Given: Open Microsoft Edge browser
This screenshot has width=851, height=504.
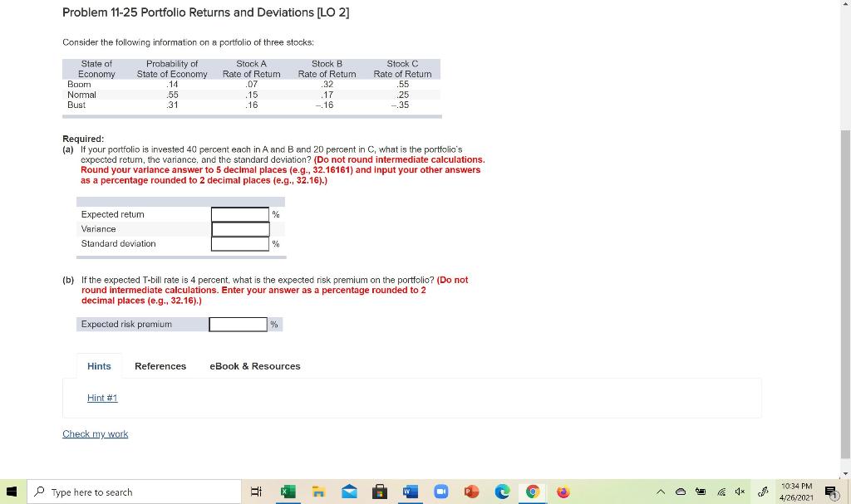Looking at the screenshot, I should [501, 492].
